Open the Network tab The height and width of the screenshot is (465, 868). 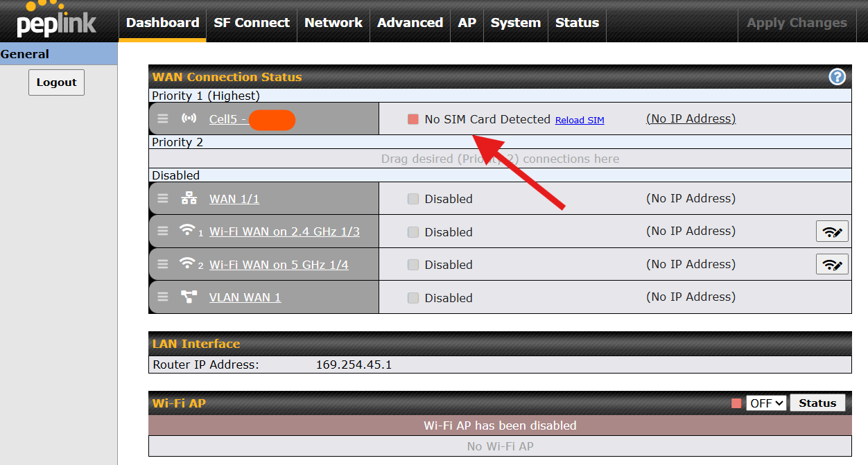(x=333, y=23)
